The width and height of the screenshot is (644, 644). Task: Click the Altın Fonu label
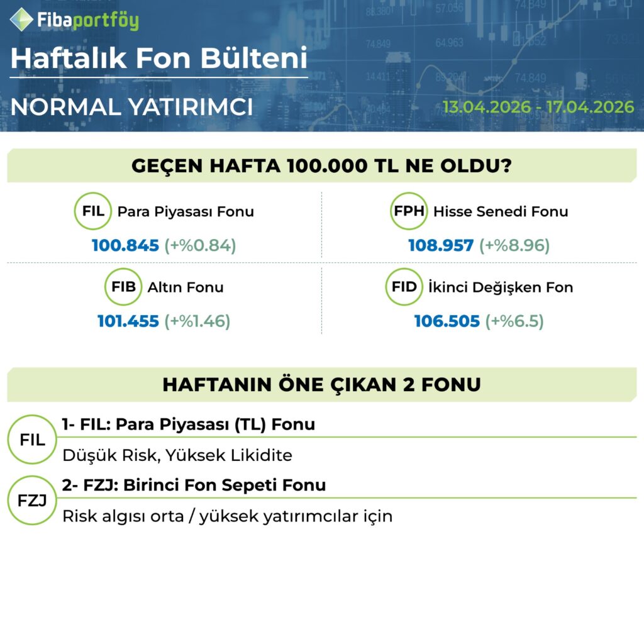[186, 287]
